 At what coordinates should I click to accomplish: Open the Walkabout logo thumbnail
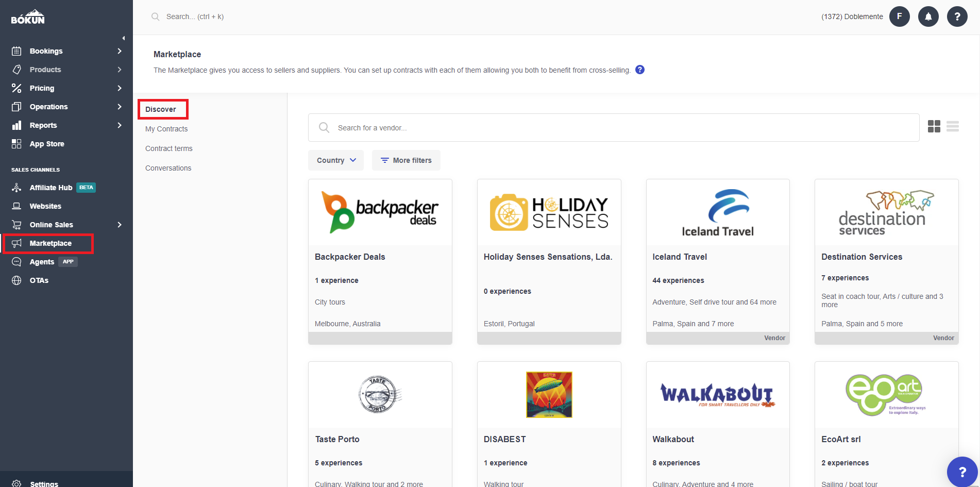click(718, 395)
